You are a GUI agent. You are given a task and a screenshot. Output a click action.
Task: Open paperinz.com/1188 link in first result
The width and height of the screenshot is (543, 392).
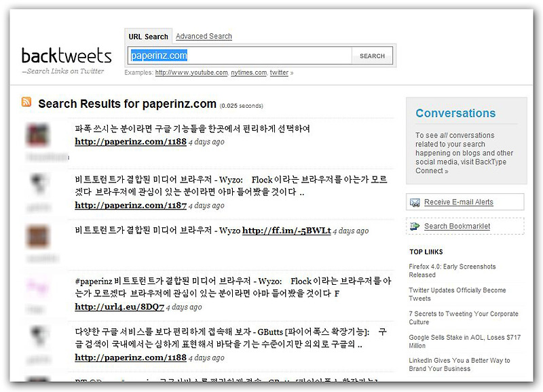[130, 142]
